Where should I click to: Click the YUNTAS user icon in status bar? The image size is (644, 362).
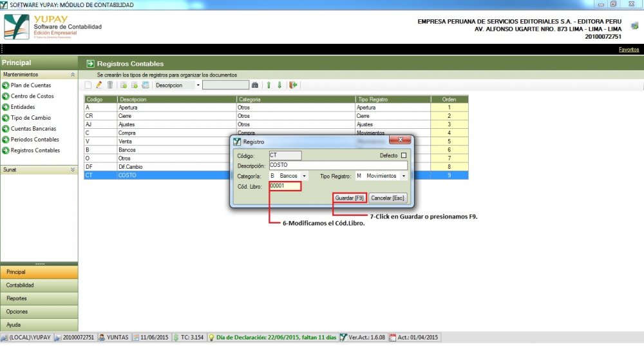pos(102,338)
